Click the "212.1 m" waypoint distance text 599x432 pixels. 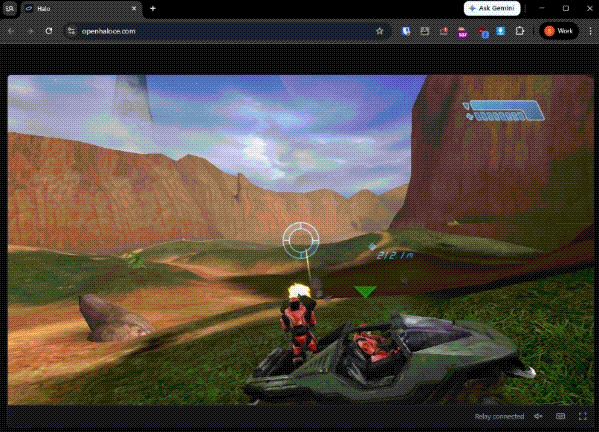pos(395,255)
